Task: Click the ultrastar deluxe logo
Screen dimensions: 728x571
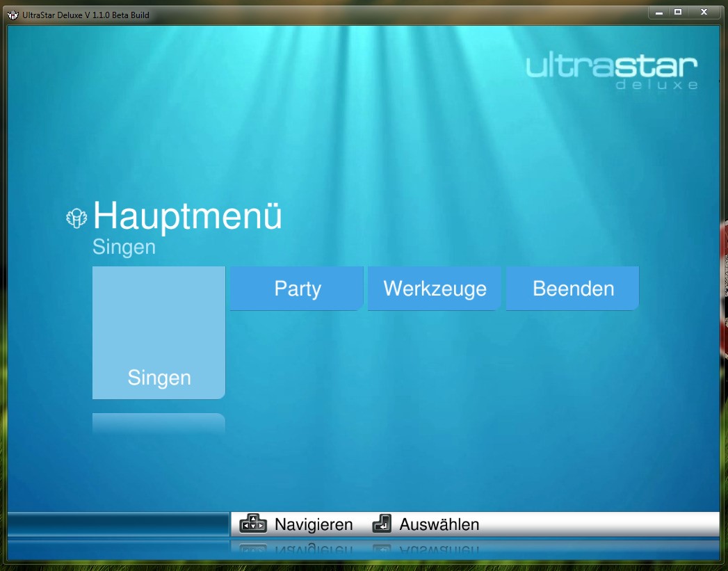Action: 611,72
